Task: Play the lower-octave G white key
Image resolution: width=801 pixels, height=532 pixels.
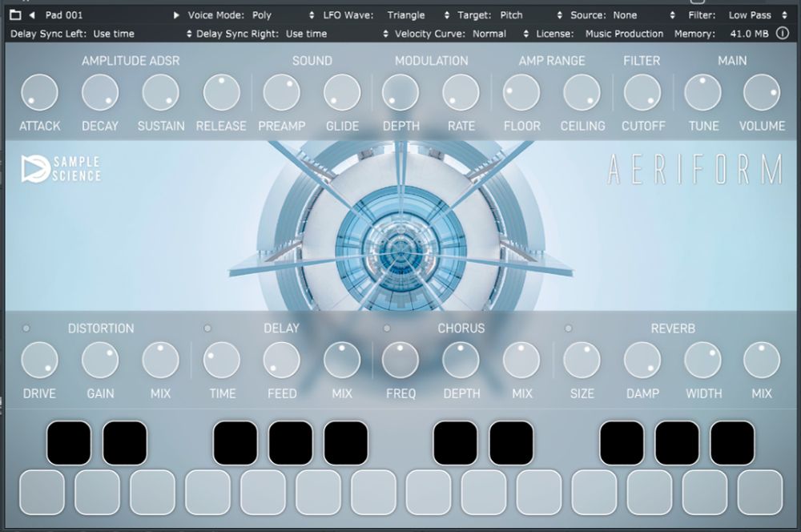Action: click(x=263, y=493)
